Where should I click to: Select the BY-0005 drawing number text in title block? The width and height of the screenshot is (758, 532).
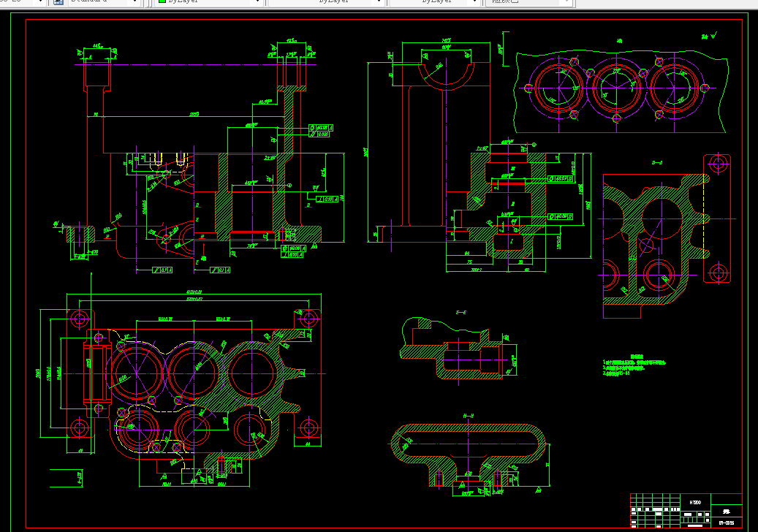[x=726, y=522]
